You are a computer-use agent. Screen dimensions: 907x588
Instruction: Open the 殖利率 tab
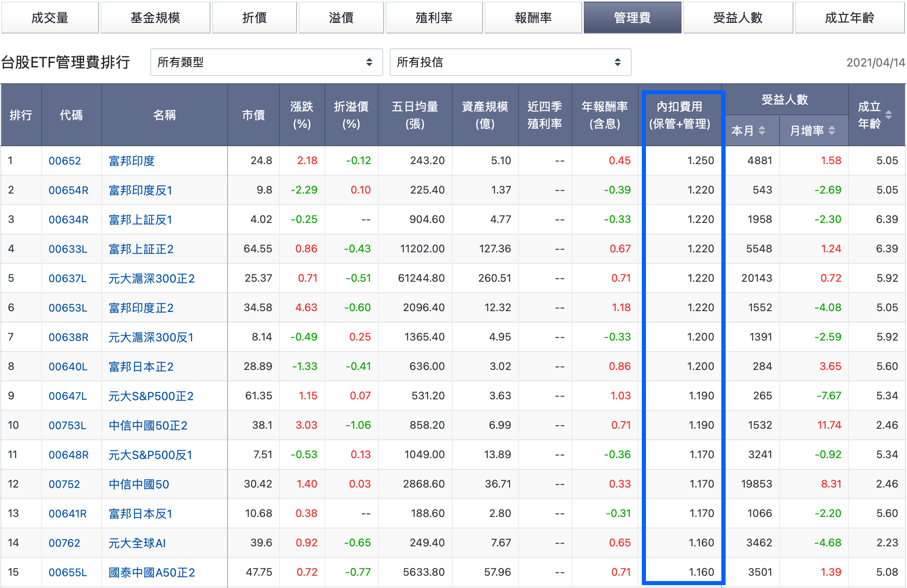click(x=434, y=18)
